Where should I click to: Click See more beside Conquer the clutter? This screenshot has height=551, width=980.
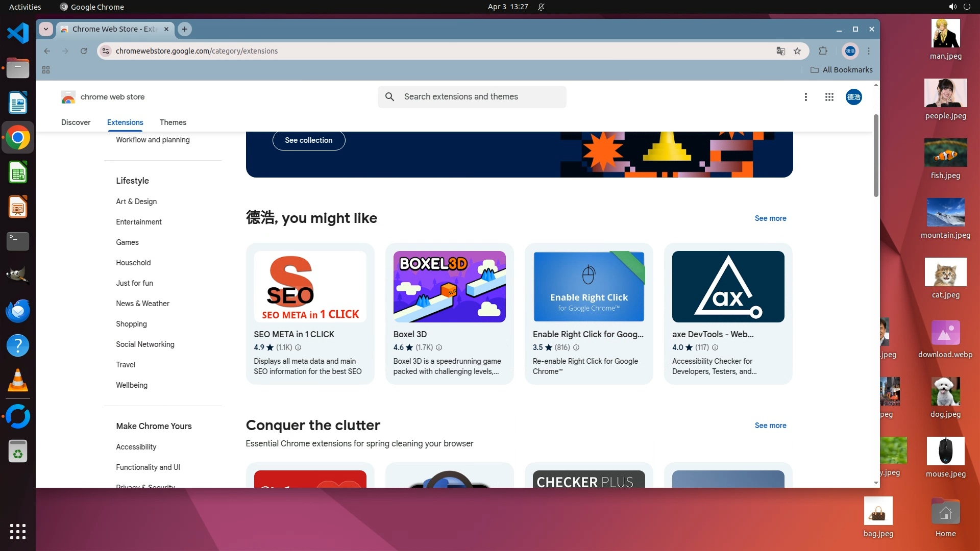point(770,425)
